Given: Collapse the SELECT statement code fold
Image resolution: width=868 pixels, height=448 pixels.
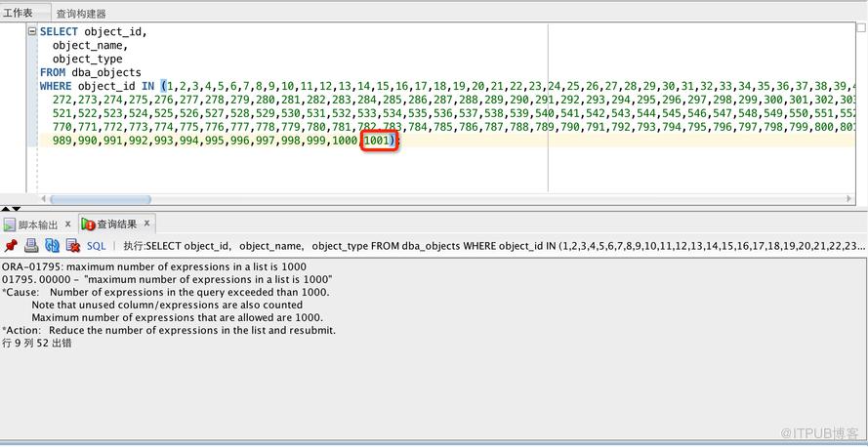Looking at the screenshot, I should tap(32, 31).
